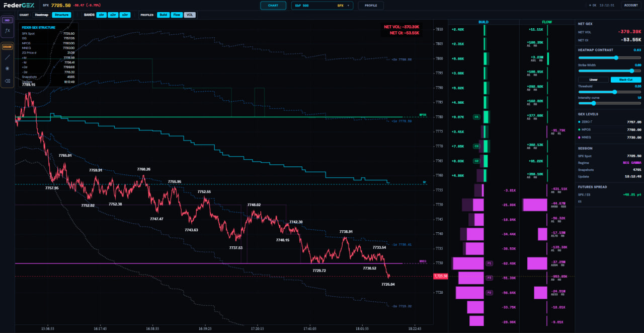
Task: Click the P1 put level badge
Action: (x=489, y=263)
